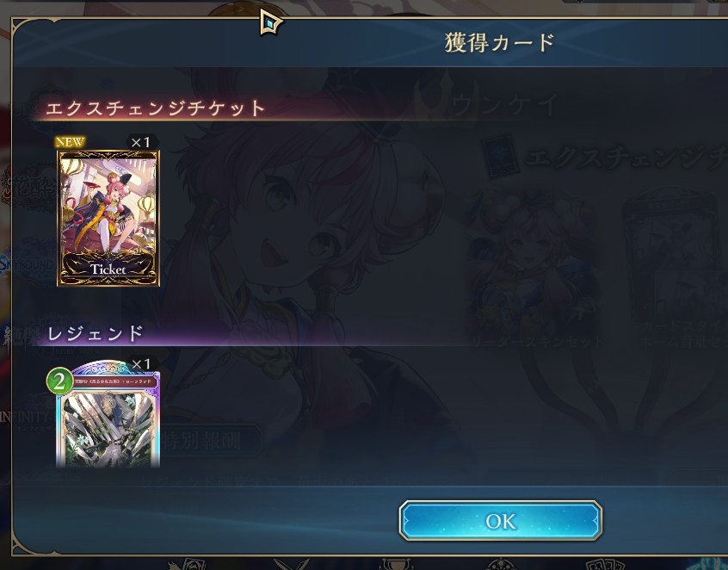
Task: View the legendary card with cost 2
Action: point(108,414)
